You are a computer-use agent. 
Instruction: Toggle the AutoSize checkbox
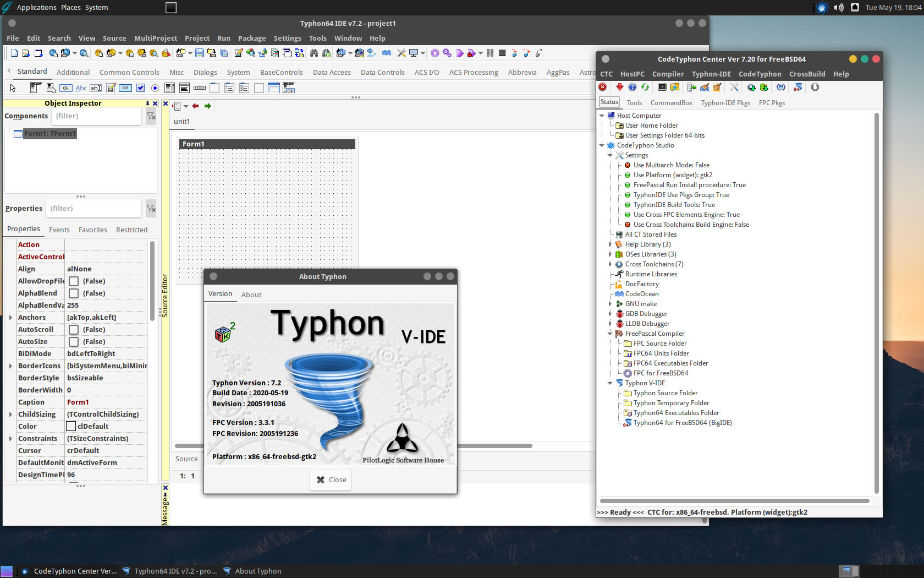point(74,342)
